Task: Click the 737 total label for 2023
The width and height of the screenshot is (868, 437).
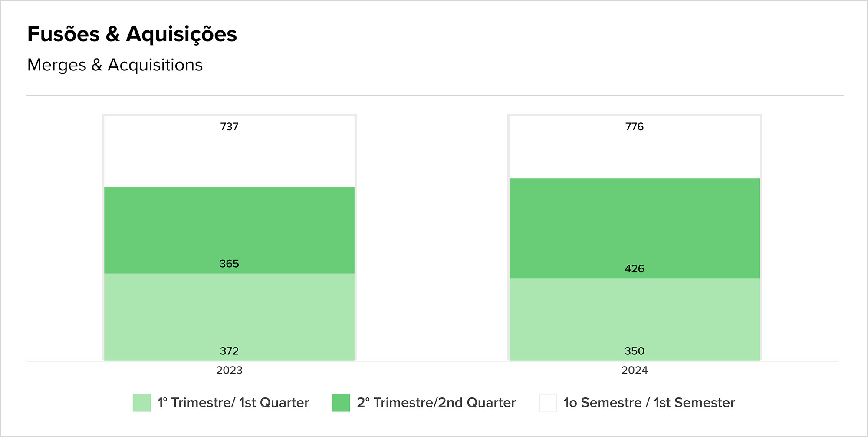Action: coord(229,127)
